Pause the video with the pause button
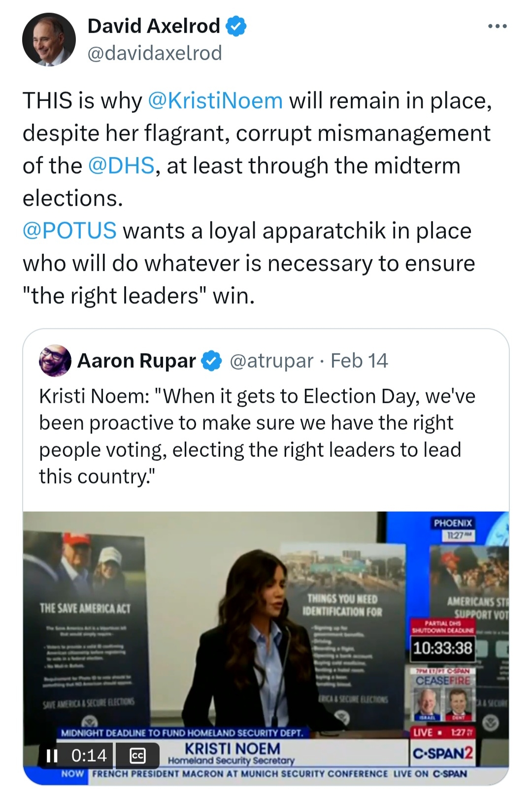This screenshot has width=532, height=798. coord(52,756)
